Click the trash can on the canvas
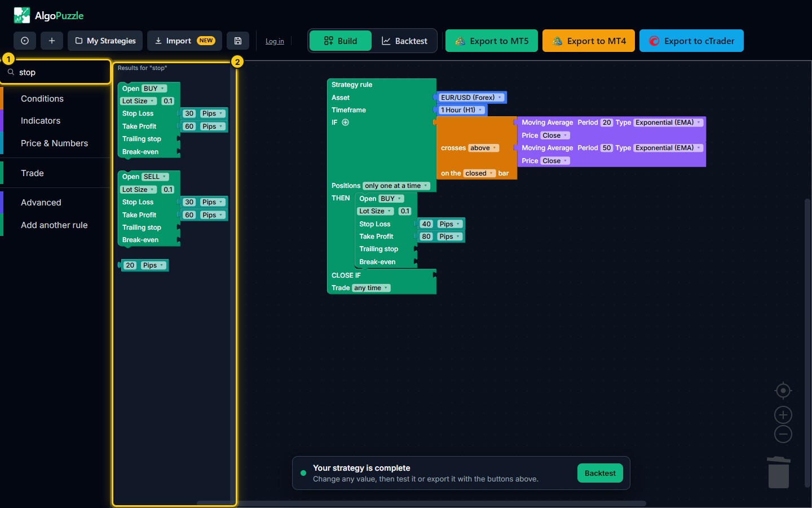The height and width of the screenshot is (508, 812). pos(779,472)
